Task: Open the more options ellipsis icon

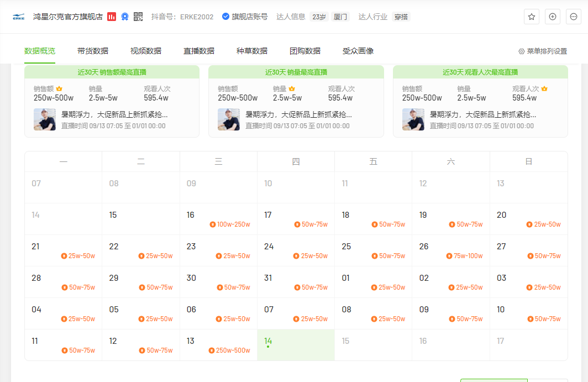Action: click(x=574, y=17)
